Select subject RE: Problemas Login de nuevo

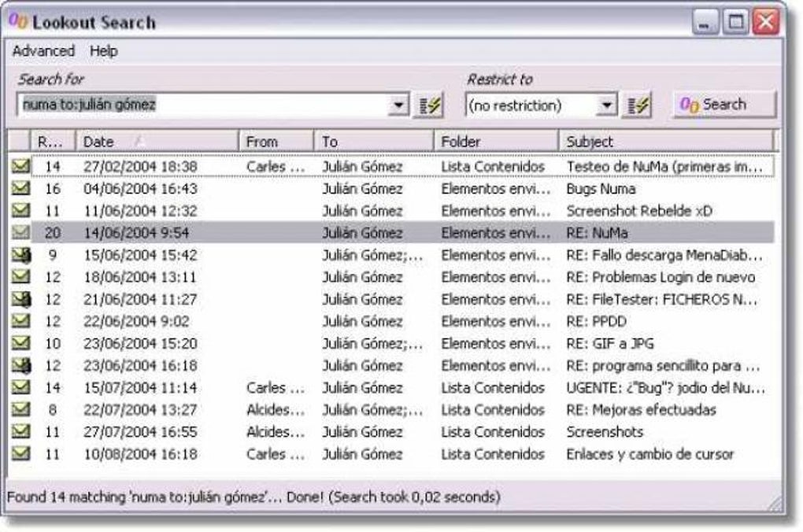[661, 277]
